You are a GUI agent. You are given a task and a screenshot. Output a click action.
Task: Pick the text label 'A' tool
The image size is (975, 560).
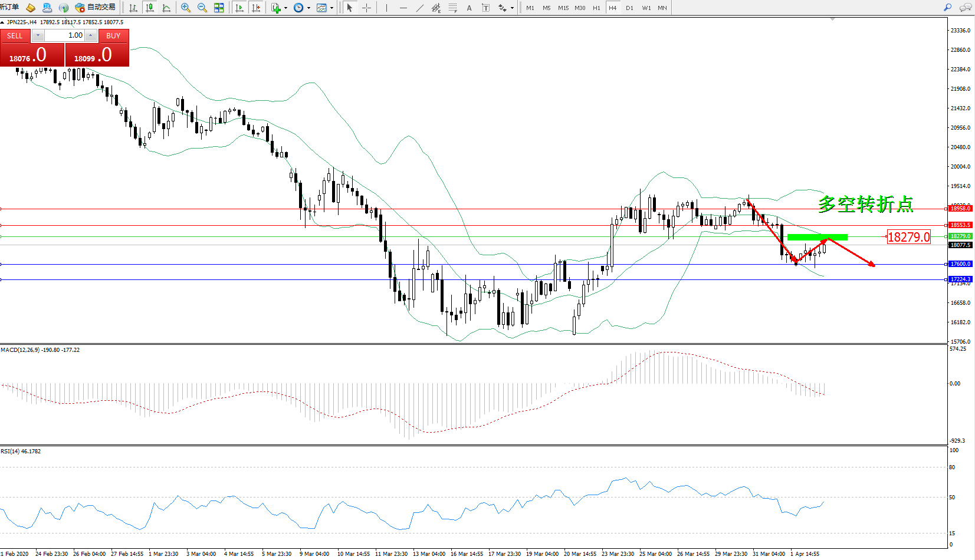click(469, 8)
